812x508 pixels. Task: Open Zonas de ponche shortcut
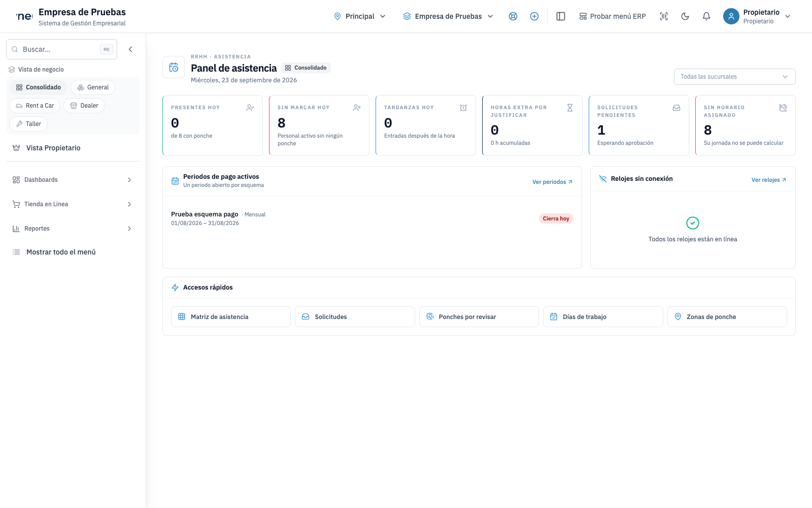pyautogui.click(x=727, y=317)
